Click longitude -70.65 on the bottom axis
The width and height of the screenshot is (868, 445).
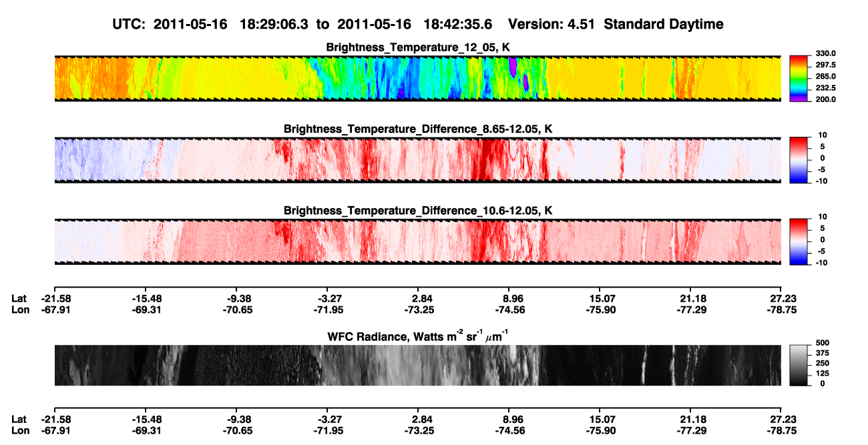tap(238, 431)
